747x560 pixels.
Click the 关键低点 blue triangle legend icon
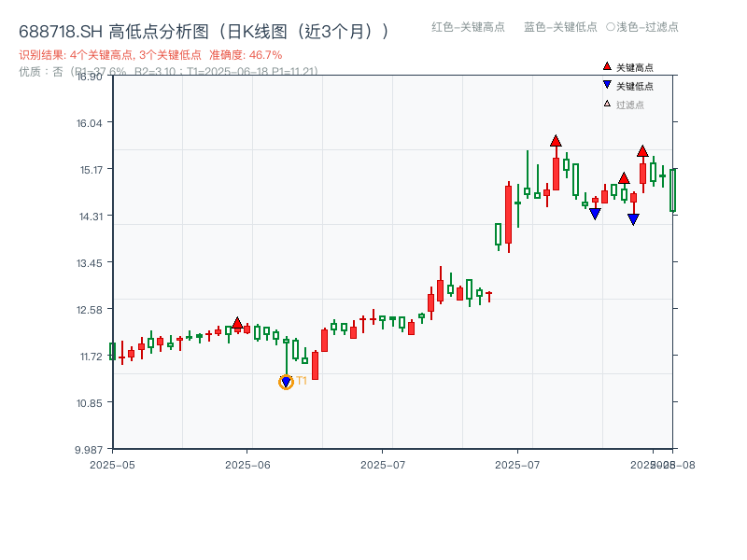pyautogui.click(x=607, y=84)
